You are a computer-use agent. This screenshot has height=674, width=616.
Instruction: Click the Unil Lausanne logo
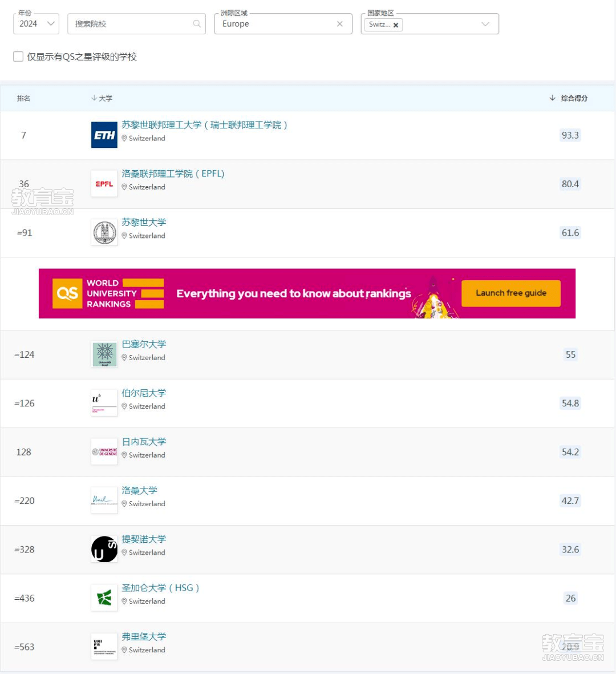[x=104, y=501]
